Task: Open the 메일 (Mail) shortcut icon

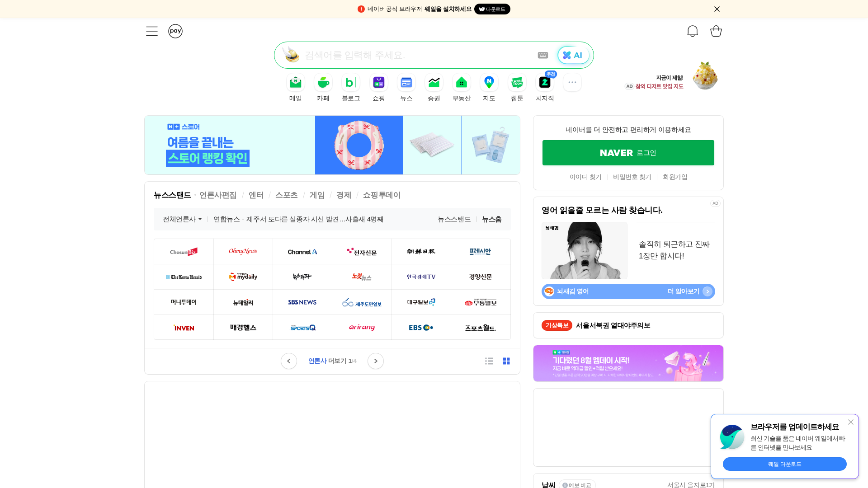Action: 296,83
